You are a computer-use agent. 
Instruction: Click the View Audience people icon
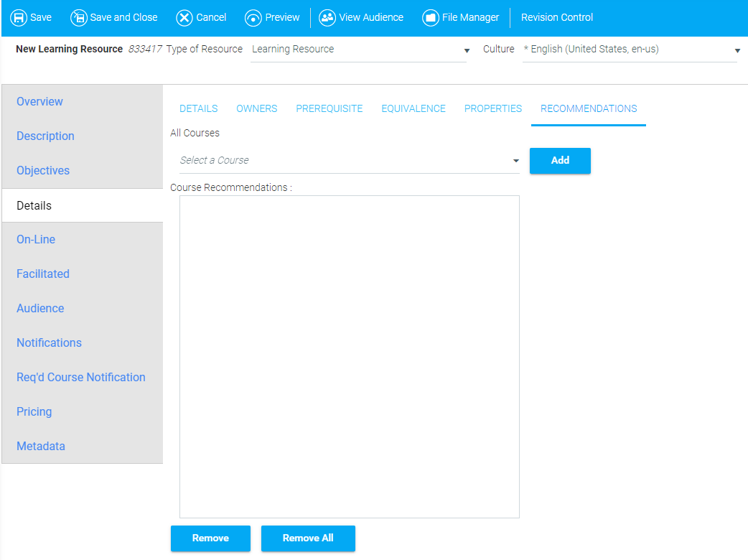[x=327, y=18]
